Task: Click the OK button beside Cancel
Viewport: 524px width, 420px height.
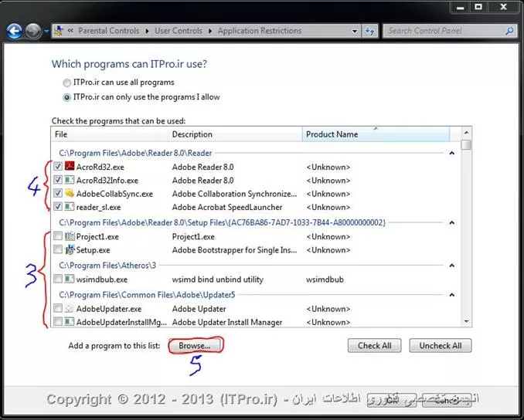Action: pos(392,400)
